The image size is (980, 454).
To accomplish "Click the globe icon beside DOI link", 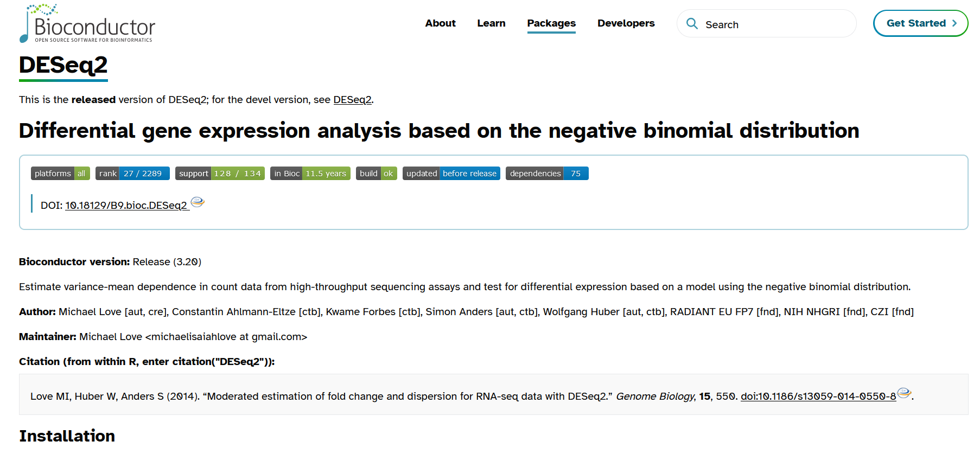I will (198, 202).
